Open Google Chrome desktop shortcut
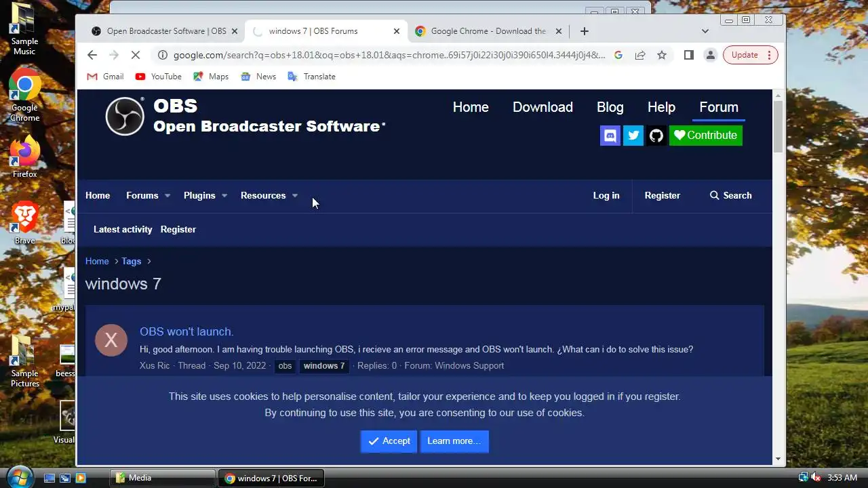 point(24,95)
